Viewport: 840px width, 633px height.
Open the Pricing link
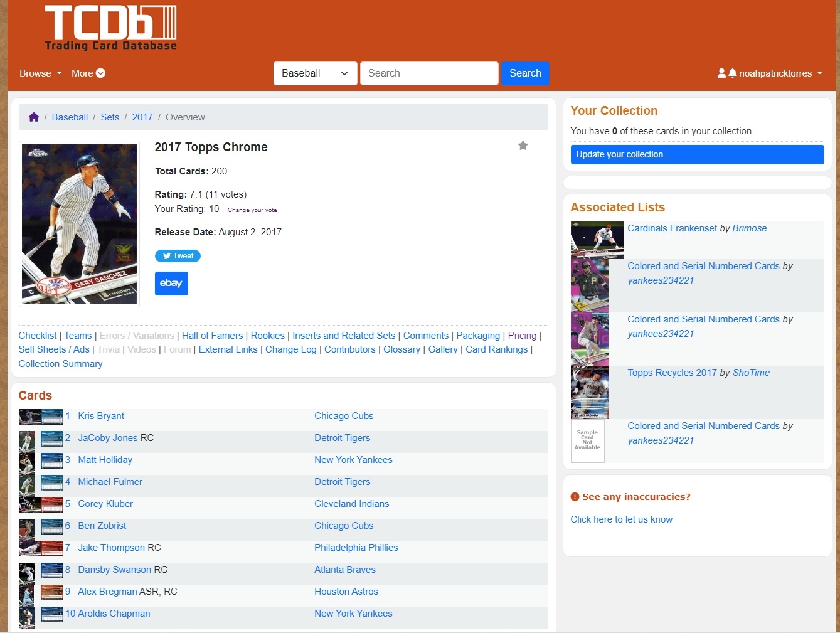(522, 336)
